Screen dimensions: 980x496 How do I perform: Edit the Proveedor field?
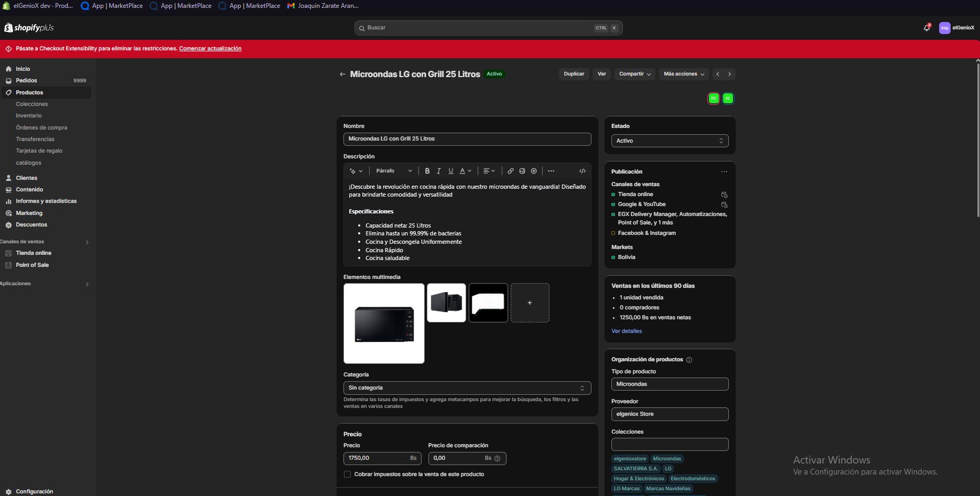pos(670,414)
